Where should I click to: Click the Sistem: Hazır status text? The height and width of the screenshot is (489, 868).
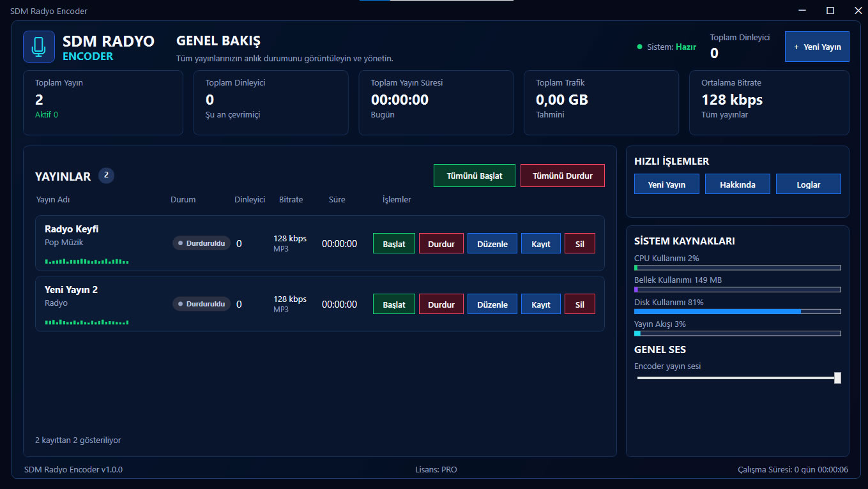(672, 47)
